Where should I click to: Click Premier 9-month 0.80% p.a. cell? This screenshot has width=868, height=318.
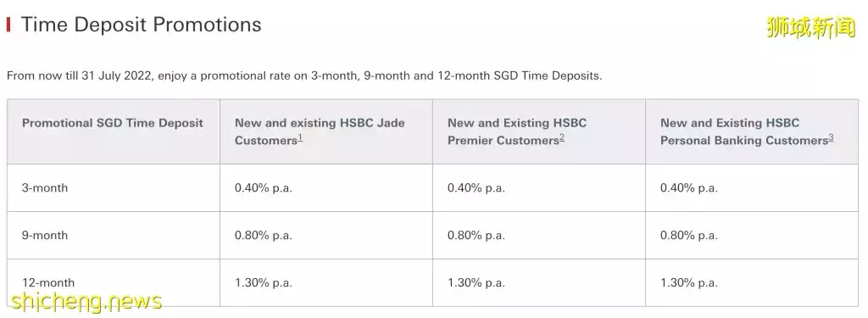tap(476, 236)
